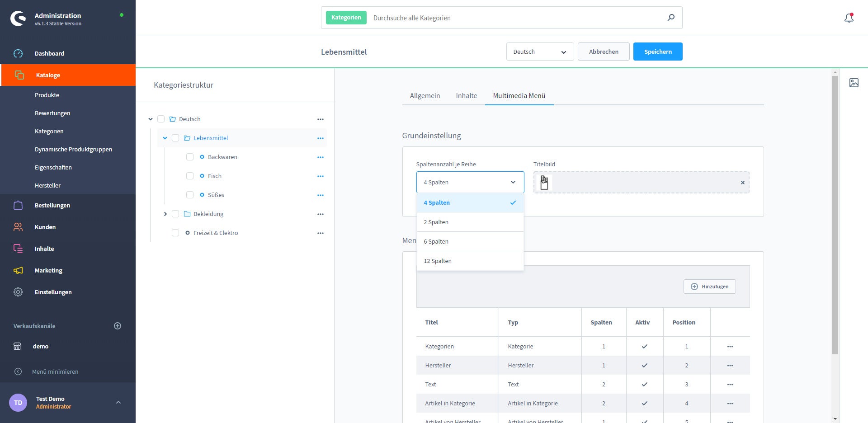This screenshot has width=868, height=423.
Task: Open row actions for Text entry
Action: click(730, 385)
